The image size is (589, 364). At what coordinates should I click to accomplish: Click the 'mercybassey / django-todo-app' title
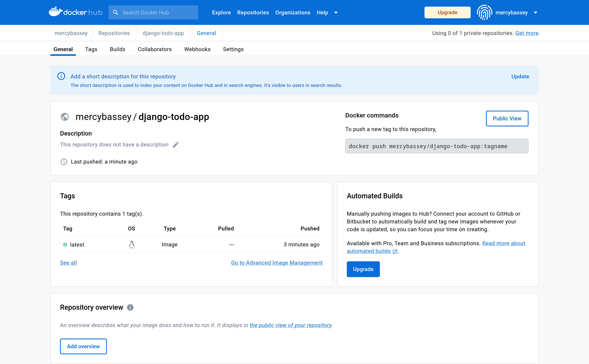point(142,117)
